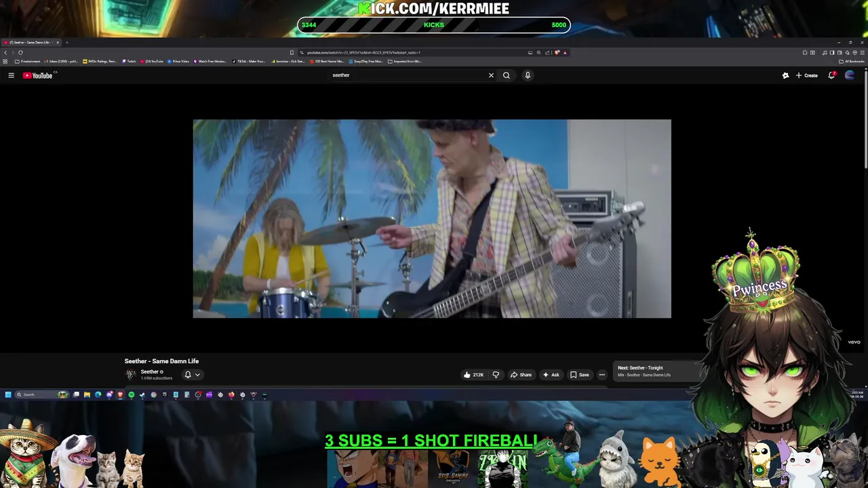Click the Ask button
This screenshot has width=868, height=488.
point(551,375)
